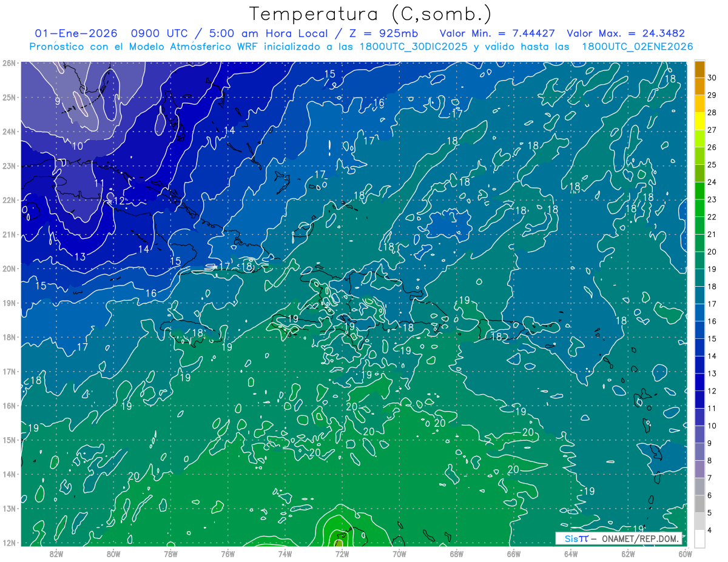Click the "10" contour label on the map
This screenshot has height=562, width=728.
pos(78,146)
